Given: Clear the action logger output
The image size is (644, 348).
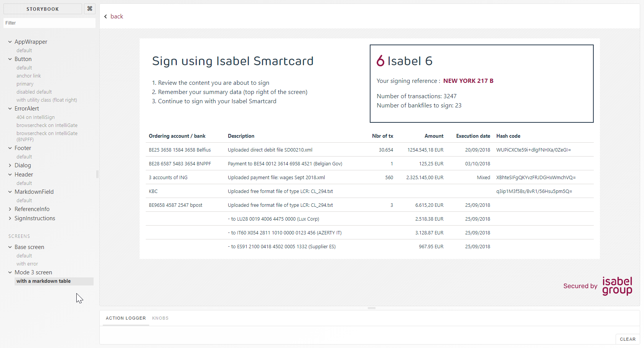Looking at the screenshot, I should click(628, 339).
